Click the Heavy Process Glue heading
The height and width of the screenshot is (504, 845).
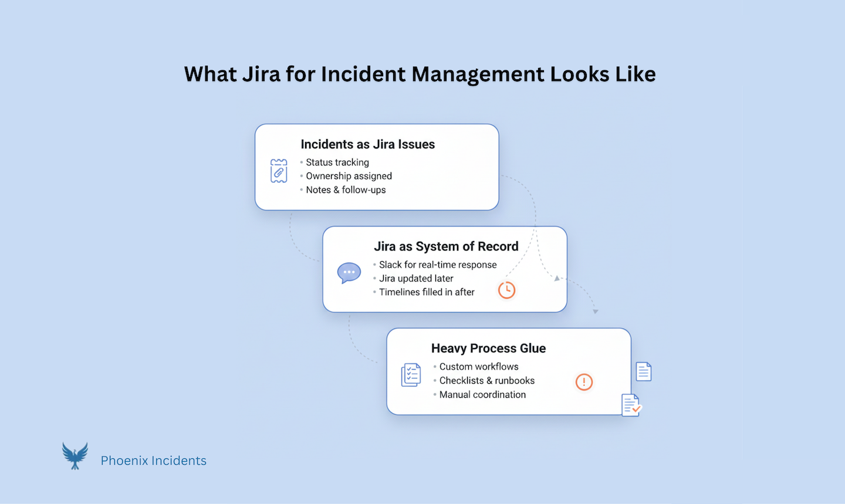[x=489, y=349]
